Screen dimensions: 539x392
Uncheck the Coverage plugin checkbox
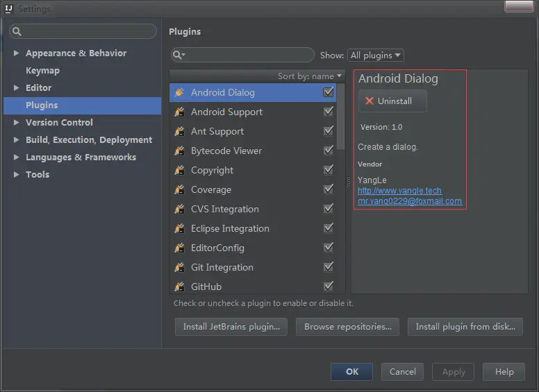329,189
